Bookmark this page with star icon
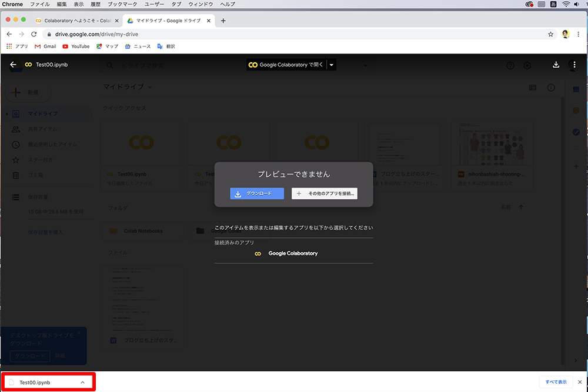This screenshot has width=588, height=392. 550,34
